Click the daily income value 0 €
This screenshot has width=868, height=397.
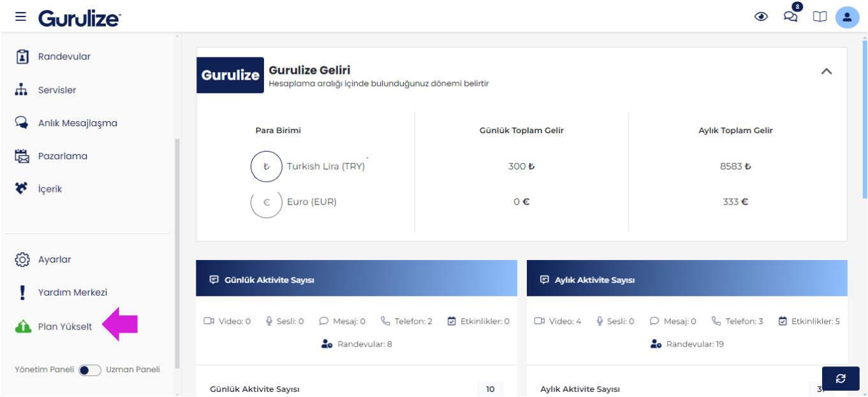522,202
